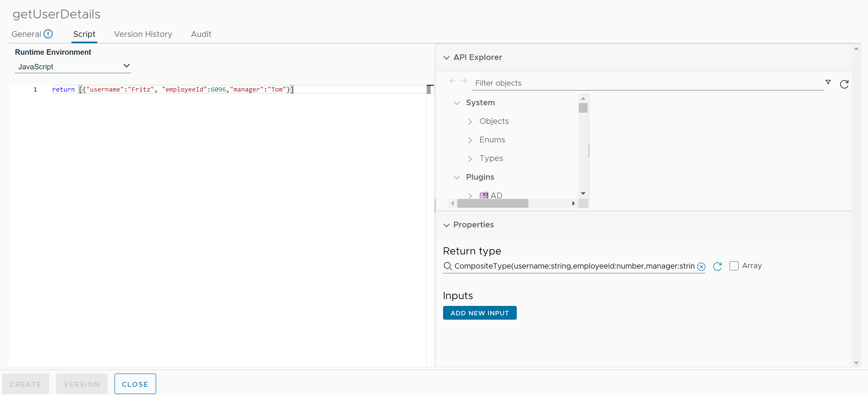Click the ADD NEW INPUT button
868x395 pixels.
[x=479, y=313]
